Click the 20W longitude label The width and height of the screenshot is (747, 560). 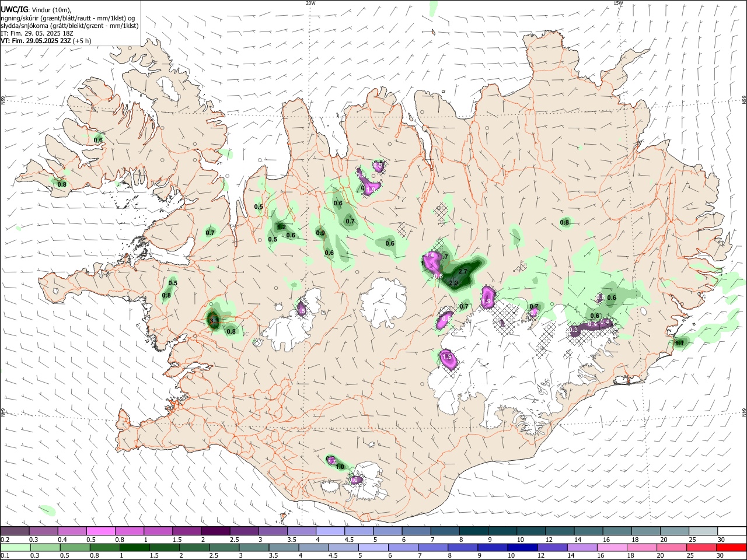click(x=310, y=3)
